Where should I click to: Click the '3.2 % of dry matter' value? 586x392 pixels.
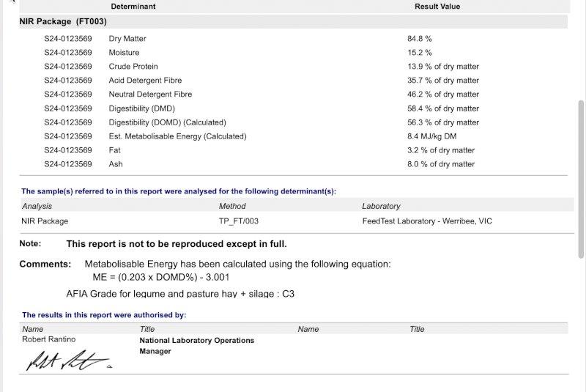[x=441, y=150]
